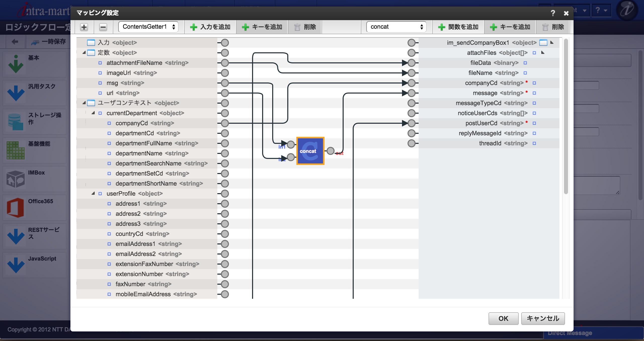Click the dialog vertical scrollbar
Image resolution: width=644 pixels, height=341 pixels.
tap(566, 116)
